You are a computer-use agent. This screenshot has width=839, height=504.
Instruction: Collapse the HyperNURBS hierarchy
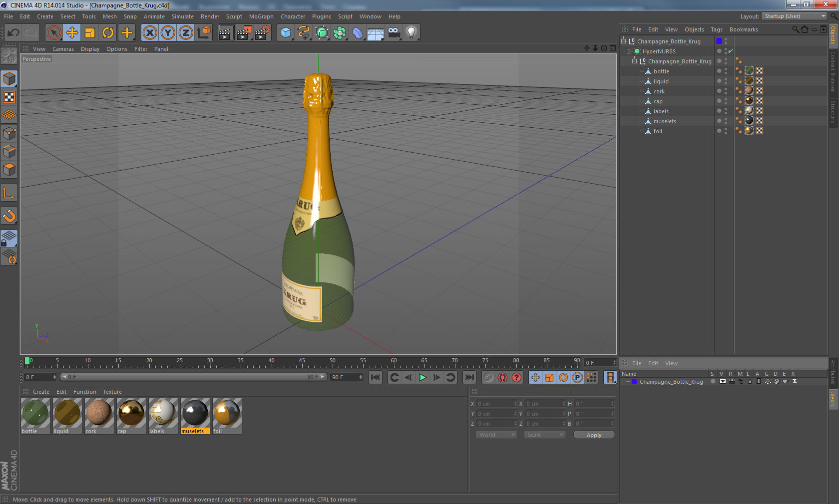tap(629, 51)
